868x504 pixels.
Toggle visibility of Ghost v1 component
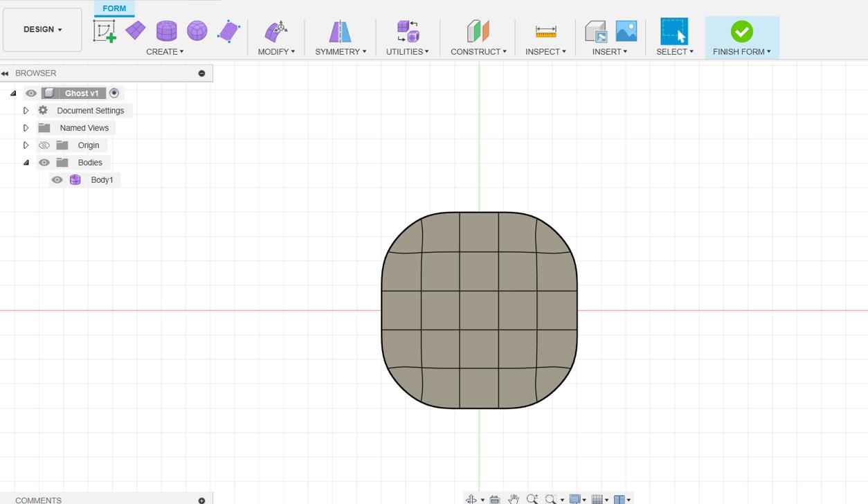[x=31, y=93]
